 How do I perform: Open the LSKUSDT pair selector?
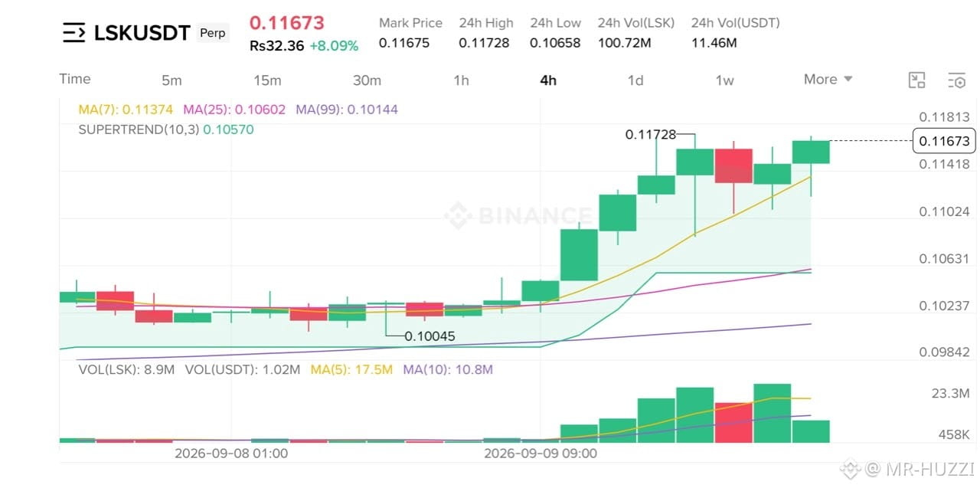(x=142, y=32)
